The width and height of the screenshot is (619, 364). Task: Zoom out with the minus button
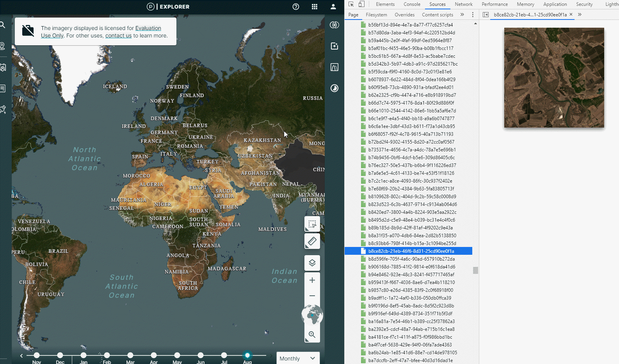312,296
